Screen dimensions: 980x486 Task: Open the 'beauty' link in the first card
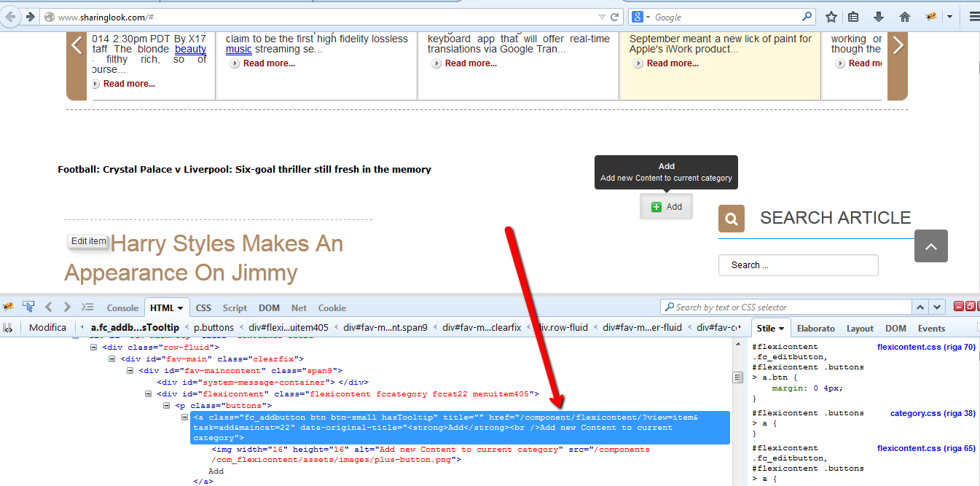coord(190,49)
